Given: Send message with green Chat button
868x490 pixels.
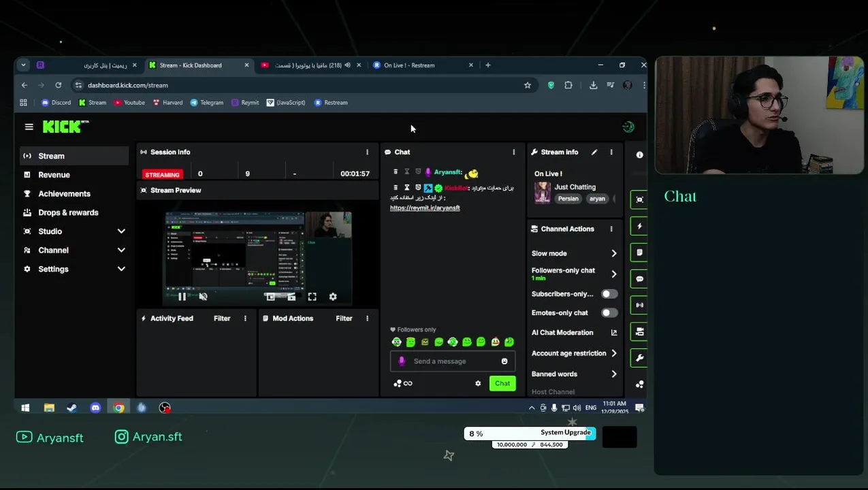Looking at the screenshot, I should click(502, 384).
